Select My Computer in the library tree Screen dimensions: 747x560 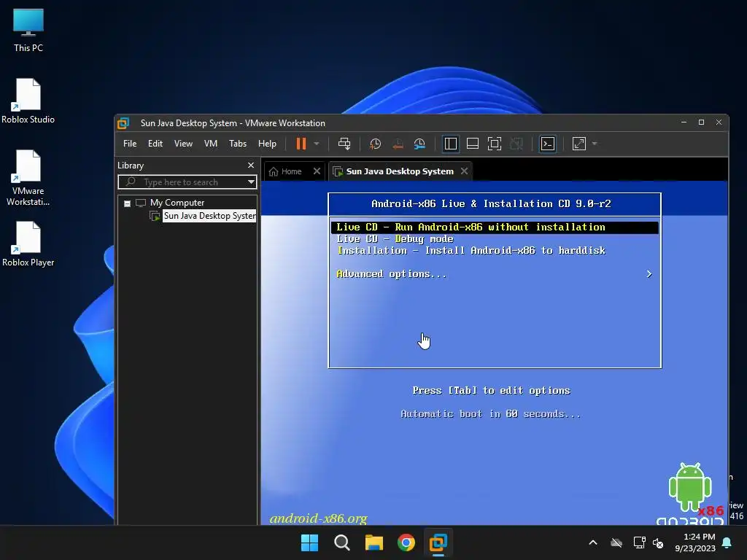pos(177,203)
